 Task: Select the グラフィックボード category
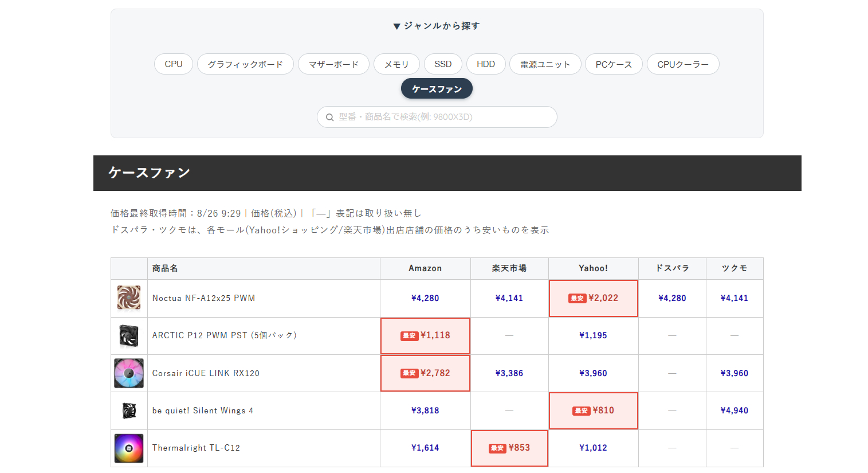pos(245,64)
